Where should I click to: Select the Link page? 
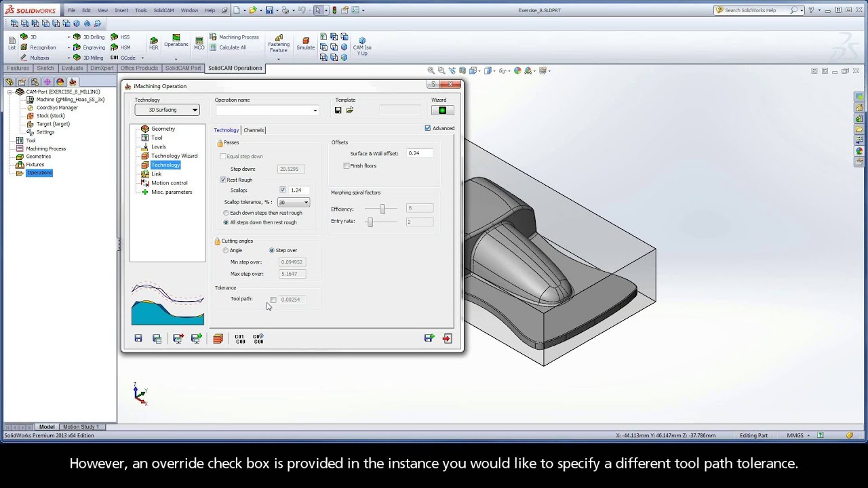click(157, 174)
